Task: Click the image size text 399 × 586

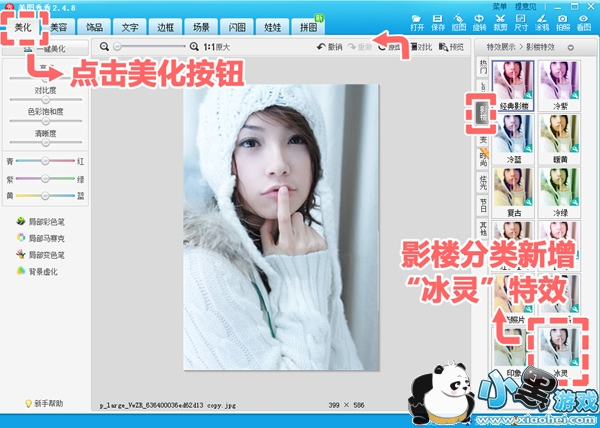Action: (x=346, y=405)
